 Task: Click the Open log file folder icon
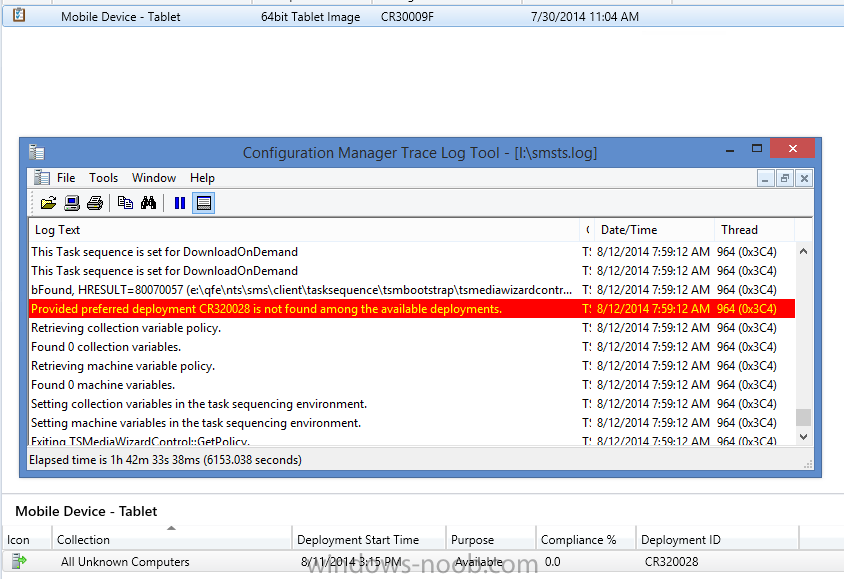pyautogui.click(x=48, y=203)
